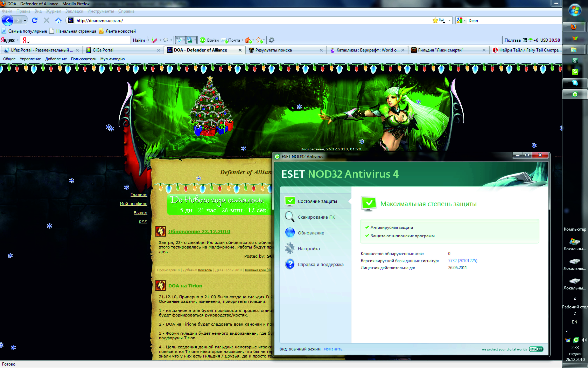Bookmark this page with the star icon

[435, 20]
